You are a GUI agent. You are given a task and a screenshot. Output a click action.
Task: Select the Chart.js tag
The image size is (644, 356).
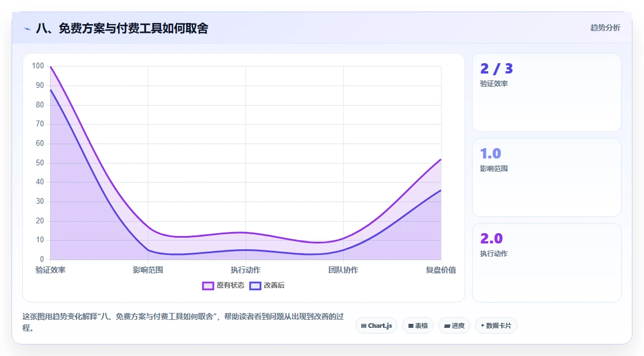pos(376,326)
